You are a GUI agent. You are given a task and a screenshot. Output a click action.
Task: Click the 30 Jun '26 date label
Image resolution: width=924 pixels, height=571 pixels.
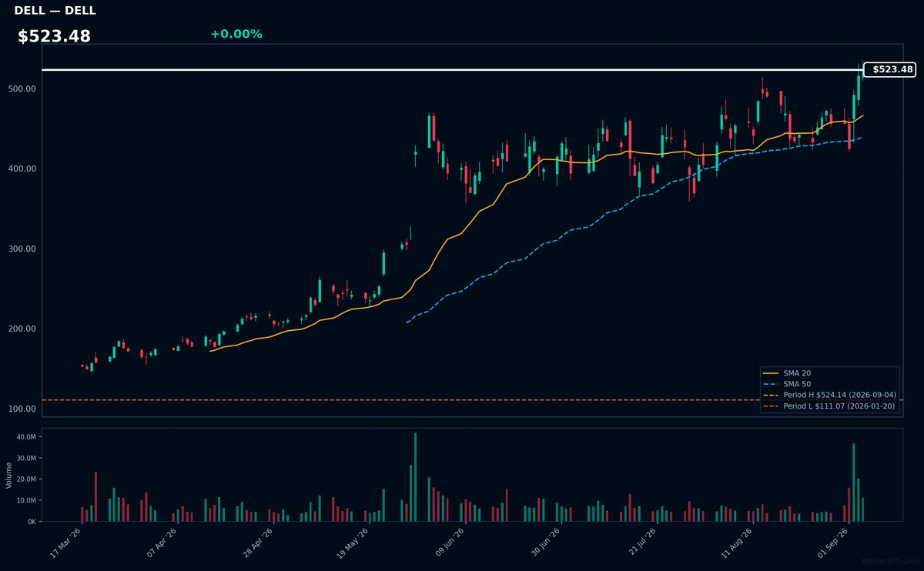coord(544,541)
